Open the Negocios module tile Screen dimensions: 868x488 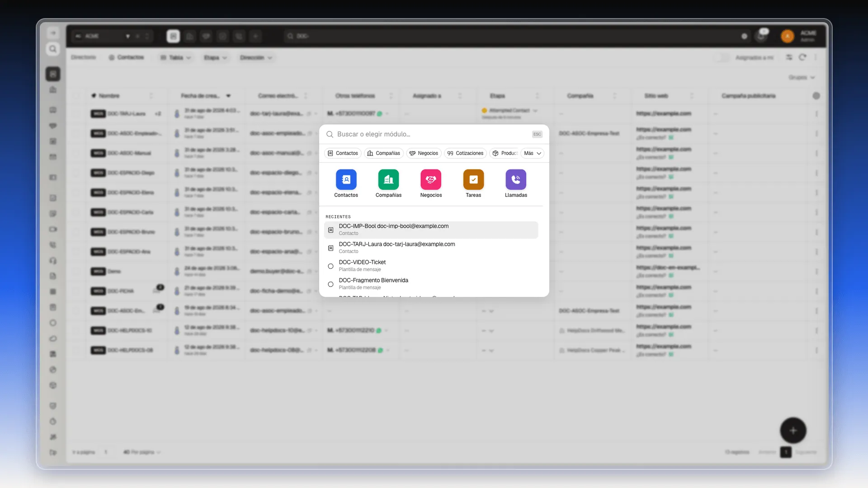point(431,183)
